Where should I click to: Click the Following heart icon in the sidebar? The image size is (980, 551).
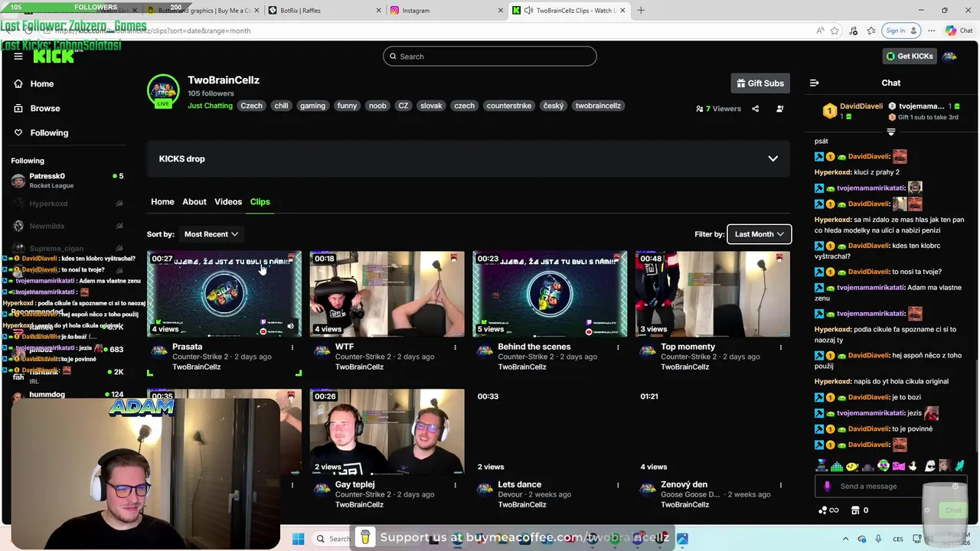click(18, 132)
